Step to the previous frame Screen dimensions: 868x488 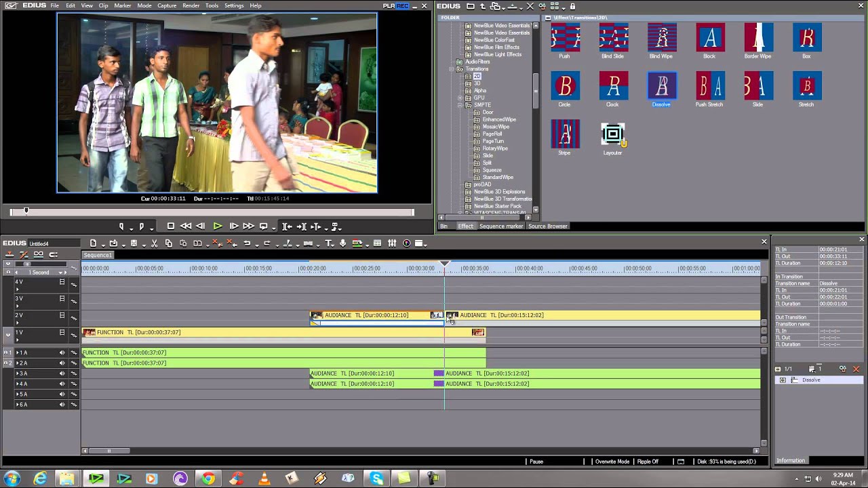pos(201,226)
